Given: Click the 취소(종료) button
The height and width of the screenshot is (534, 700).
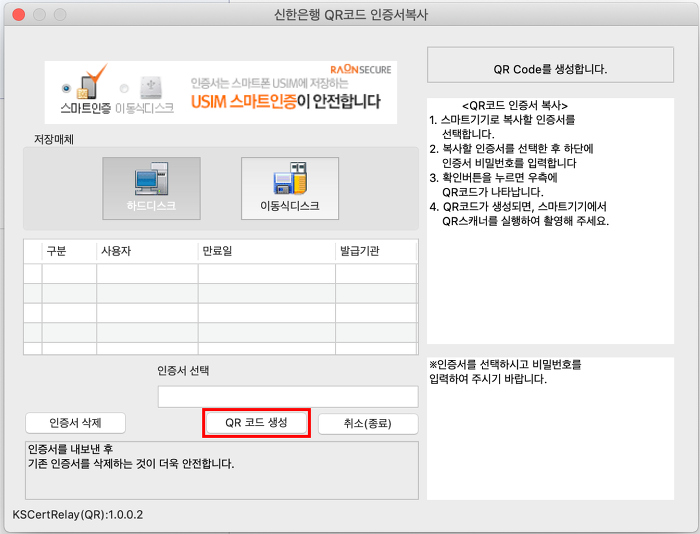Looking at the screenshot, I should pos(368,423).
